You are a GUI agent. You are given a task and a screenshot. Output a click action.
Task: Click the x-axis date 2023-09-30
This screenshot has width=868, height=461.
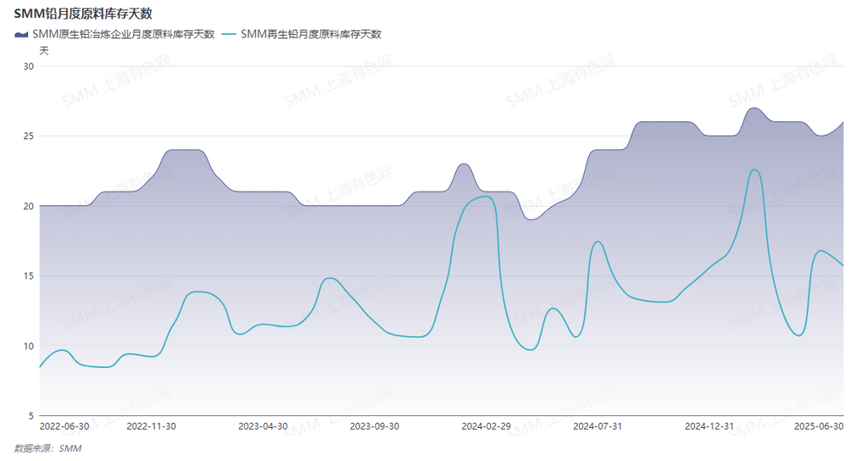(x=375, y=427)
